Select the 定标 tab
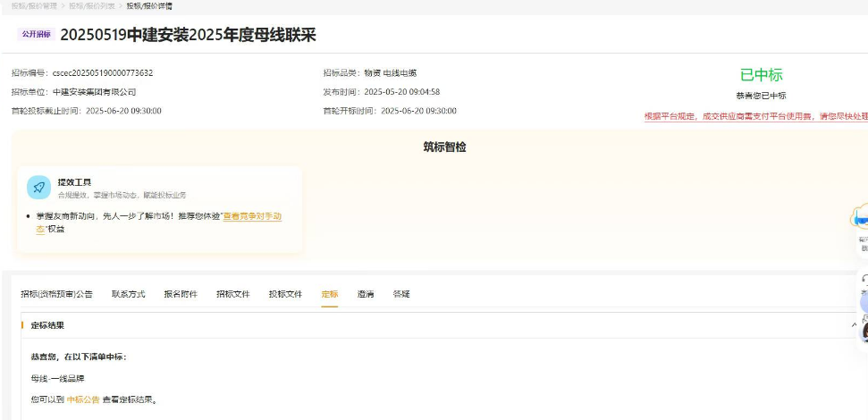The height and width of the screenshot is (420, 868). click(329, 294)
